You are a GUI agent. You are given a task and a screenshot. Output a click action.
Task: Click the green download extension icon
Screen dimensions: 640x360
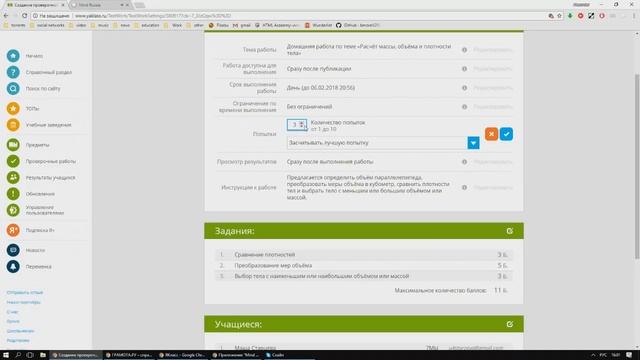point(570,16)
